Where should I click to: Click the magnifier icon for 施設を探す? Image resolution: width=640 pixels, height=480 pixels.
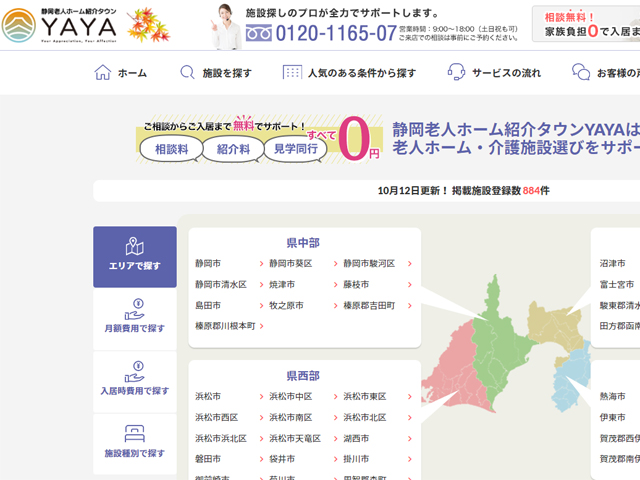coord(187,73)
